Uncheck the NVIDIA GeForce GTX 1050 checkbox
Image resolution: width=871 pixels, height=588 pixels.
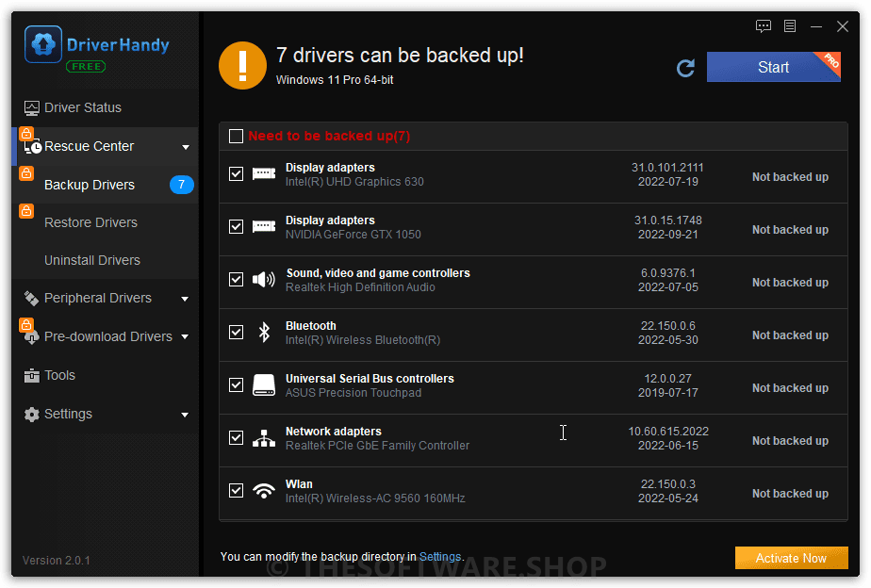click(236, 226)
